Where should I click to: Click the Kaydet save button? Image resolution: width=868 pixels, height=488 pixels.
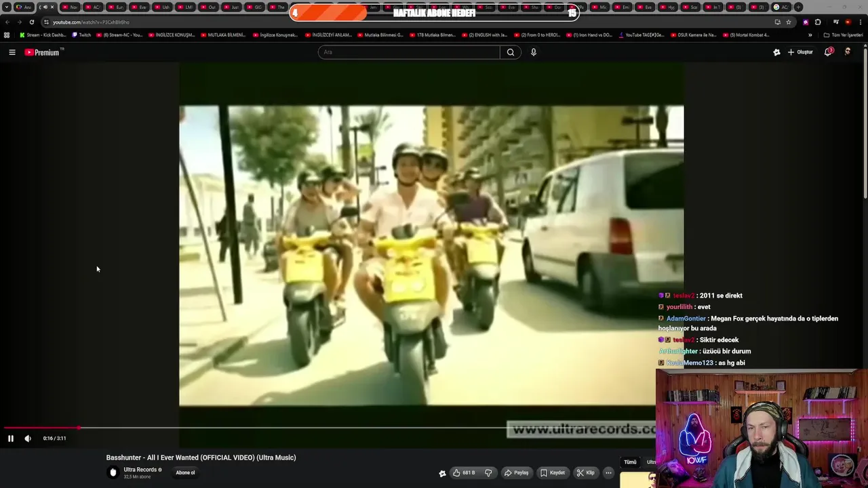[553, 473]
